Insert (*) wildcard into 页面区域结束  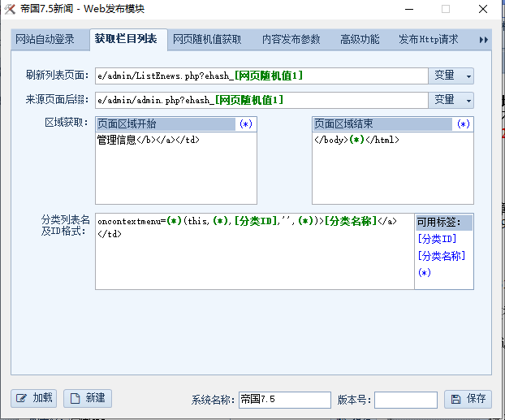tap(464, 124)
